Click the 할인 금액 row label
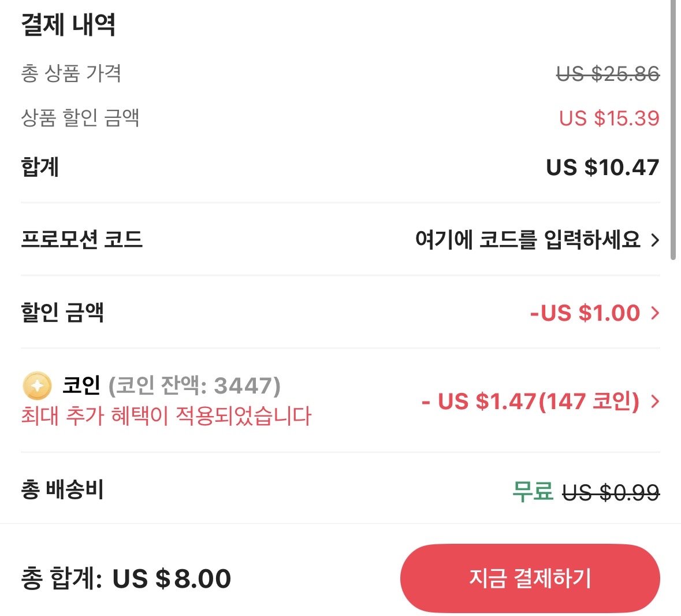 point(64,313)
